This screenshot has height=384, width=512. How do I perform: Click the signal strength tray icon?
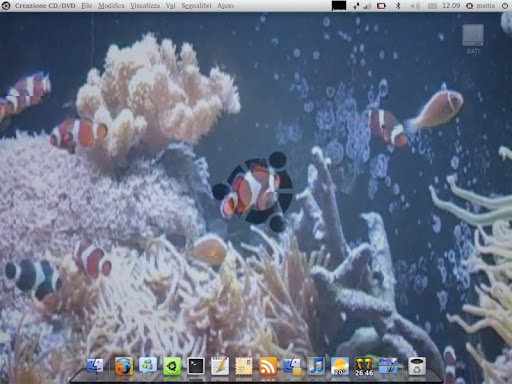pos(367,6)
